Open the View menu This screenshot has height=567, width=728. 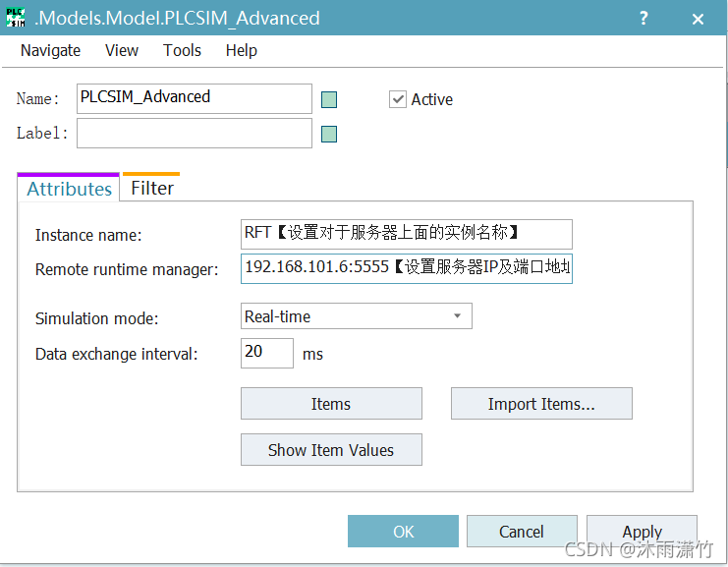pyautogui.click(x=122, y=51)
